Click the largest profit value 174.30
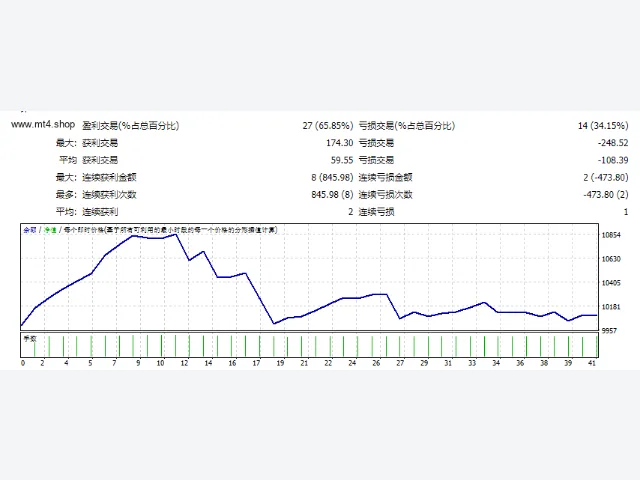This screenshot has width=640, height=480. click(x=340, y=143)
